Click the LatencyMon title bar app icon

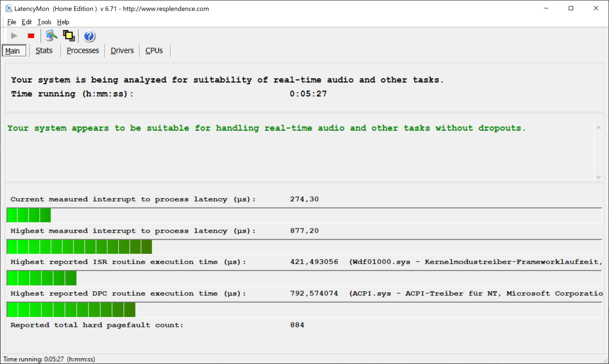[x=9, y=9]
